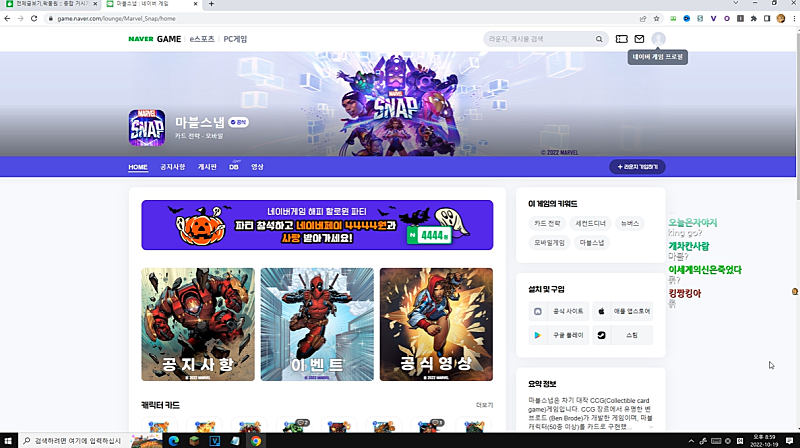Go to the e스포츠 header menu
Screen dimensions: 800x448
click(202, 39)
